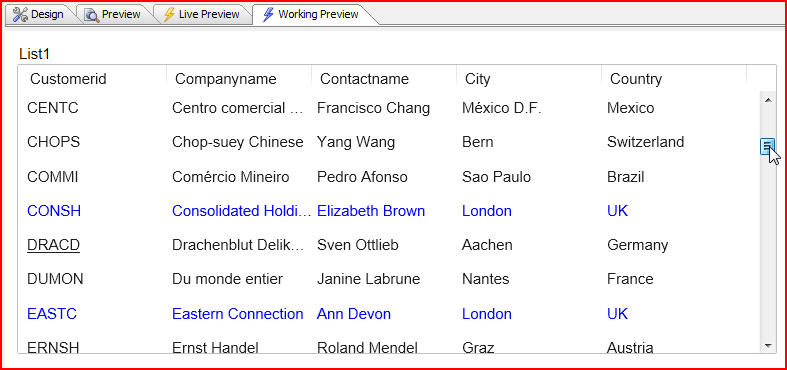The width and height of the screenshot is (787, 370).
Task: Click the Chop-suey Chinese company cell
Action: pyautogui.click(x=237, y=142)
